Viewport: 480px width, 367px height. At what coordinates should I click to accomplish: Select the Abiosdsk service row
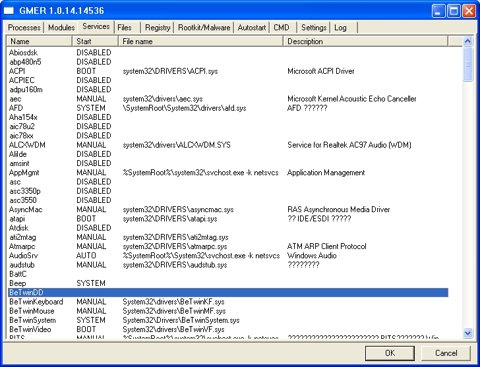point(228,53)
